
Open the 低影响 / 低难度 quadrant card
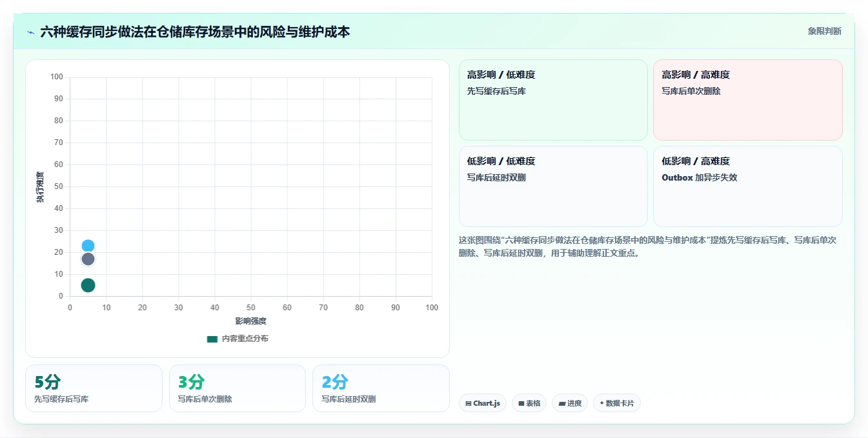(x=553, y=186)
